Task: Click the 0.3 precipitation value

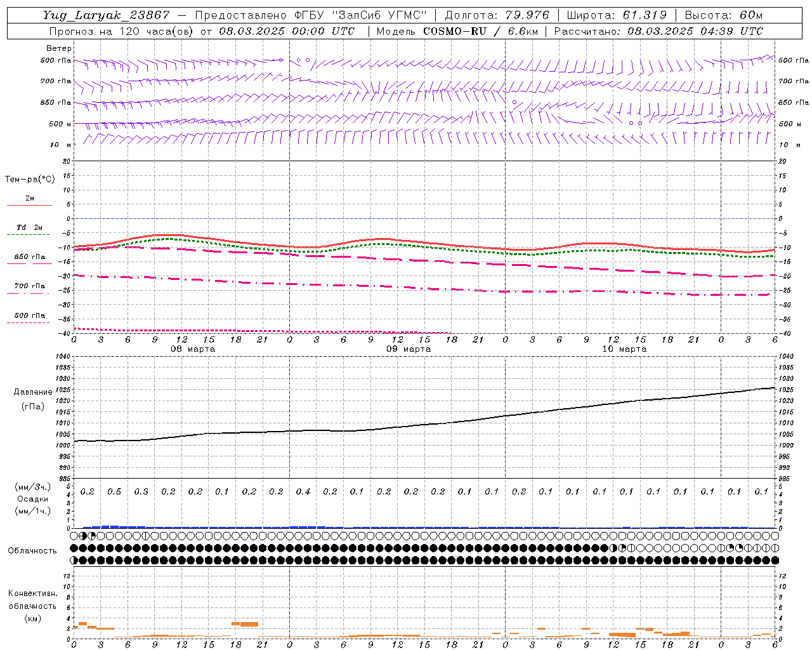Action: (x=141, y=492)
